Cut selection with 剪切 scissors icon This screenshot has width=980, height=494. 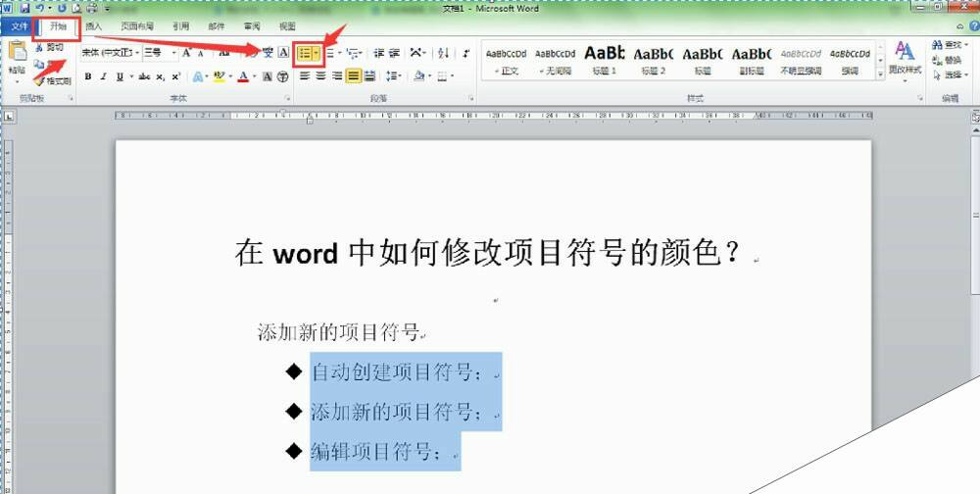(49, 47)
